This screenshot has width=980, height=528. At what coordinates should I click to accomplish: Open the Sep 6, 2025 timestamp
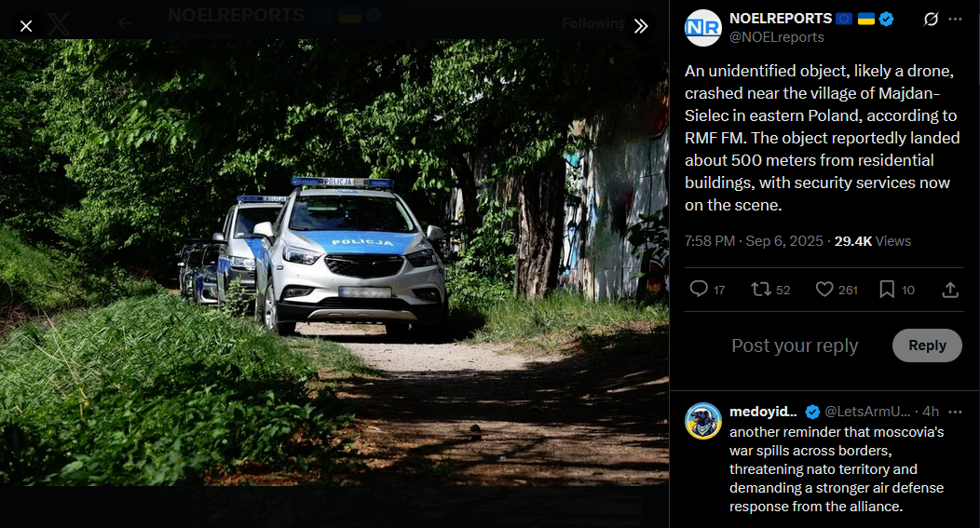[784, 241]
